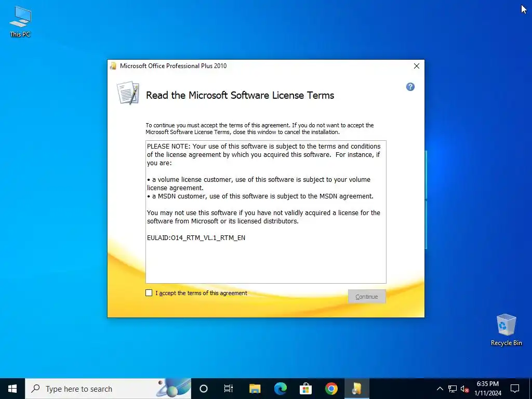Click the muted volume tray icon
This screenshot has height=399, width=532.
pyautogui.click(x=464, y=389)
